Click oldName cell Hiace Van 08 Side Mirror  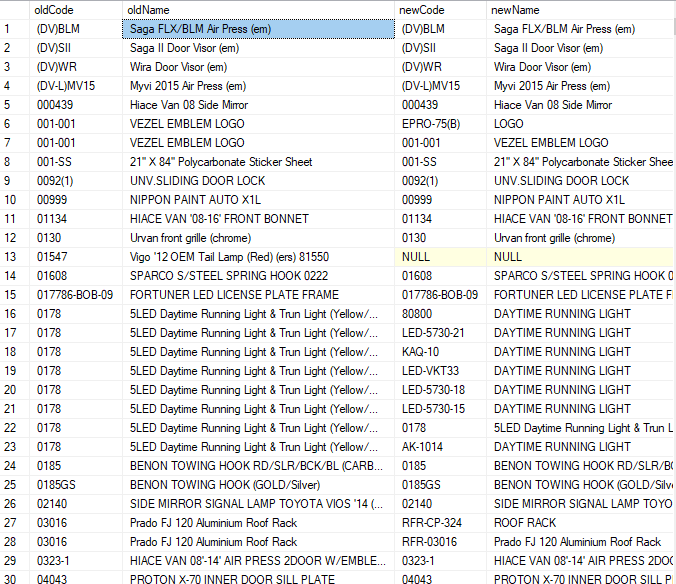point(258,105)
